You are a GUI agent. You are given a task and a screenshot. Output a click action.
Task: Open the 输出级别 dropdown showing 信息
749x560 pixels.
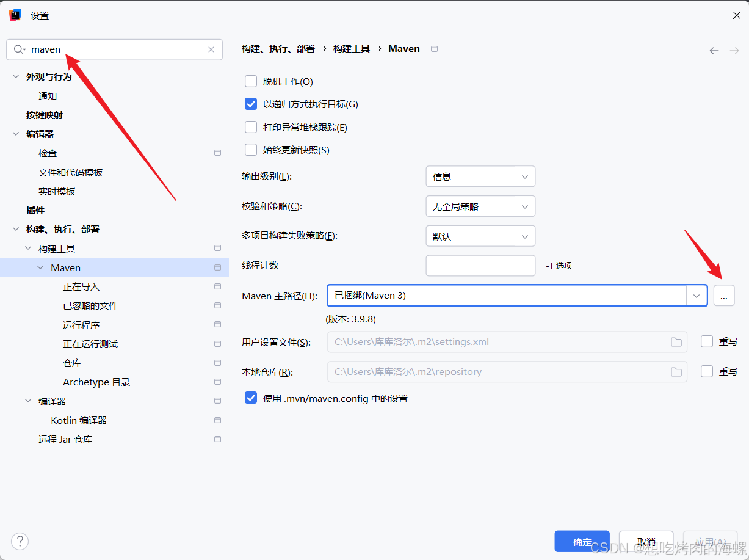pyautogui.click(x=480, y=176)
